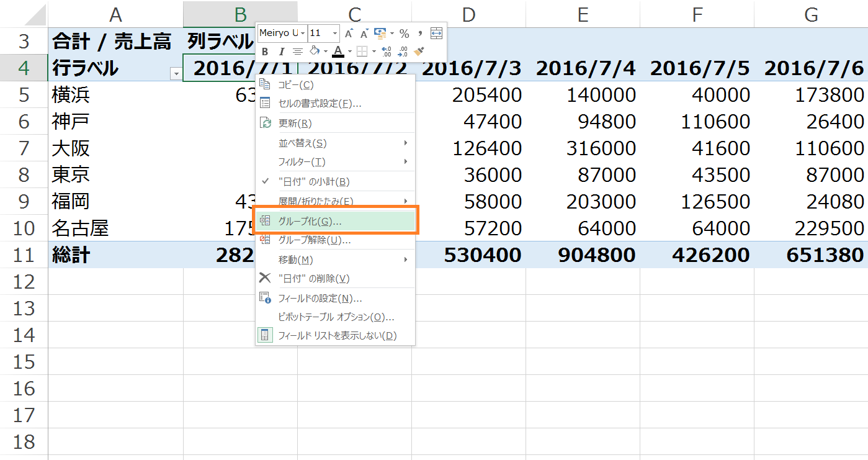This screenshot has height=460, width=868.
Task: Apply borders with the borders icon
Action: coord(362,52)
